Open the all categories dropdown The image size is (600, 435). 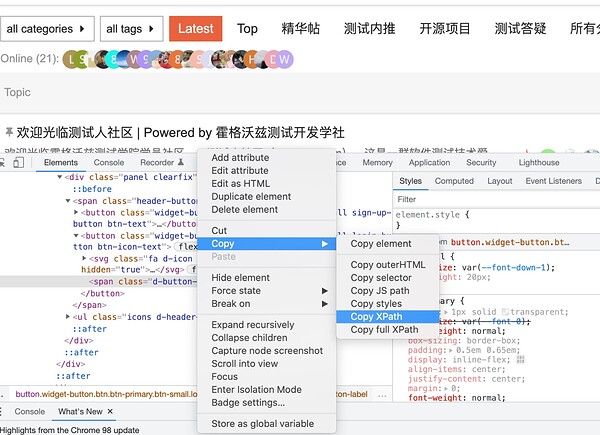tap(47, 29)
